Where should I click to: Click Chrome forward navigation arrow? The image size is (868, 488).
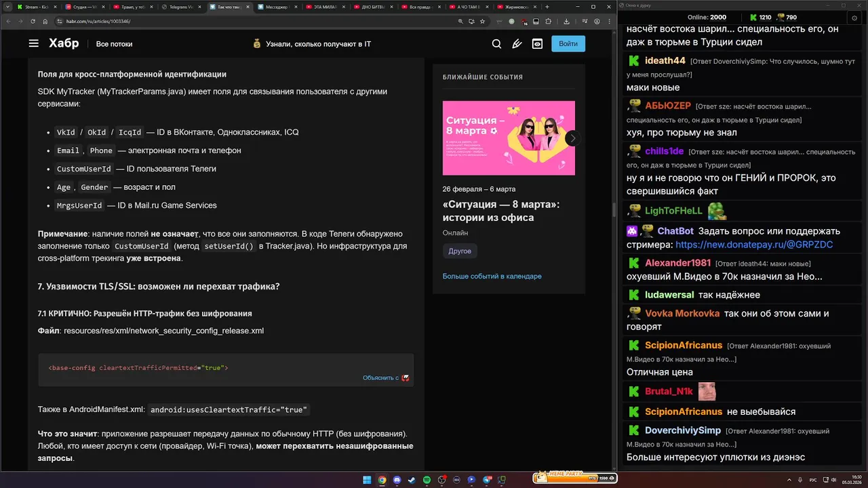[x=20, y=21]
